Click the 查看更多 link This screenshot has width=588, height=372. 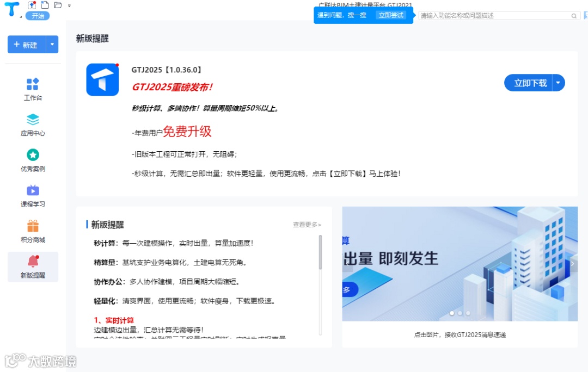(x=307, y=225)
